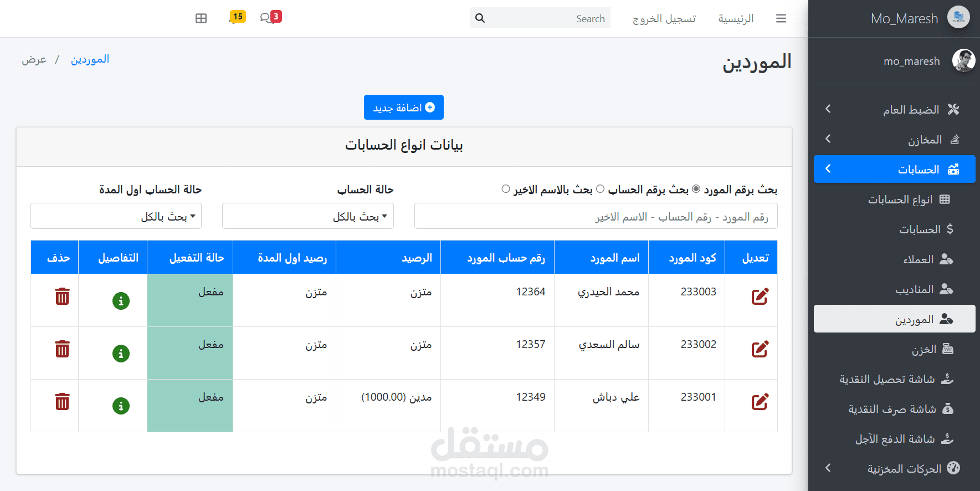
Task: Select radio بحث بالاسم الاخير
Action: pyautogui.click(x=506, y=189)
